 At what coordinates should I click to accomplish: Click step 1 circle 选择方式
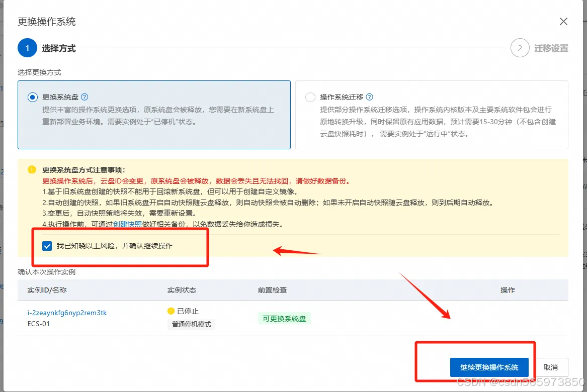pos(27,48)
